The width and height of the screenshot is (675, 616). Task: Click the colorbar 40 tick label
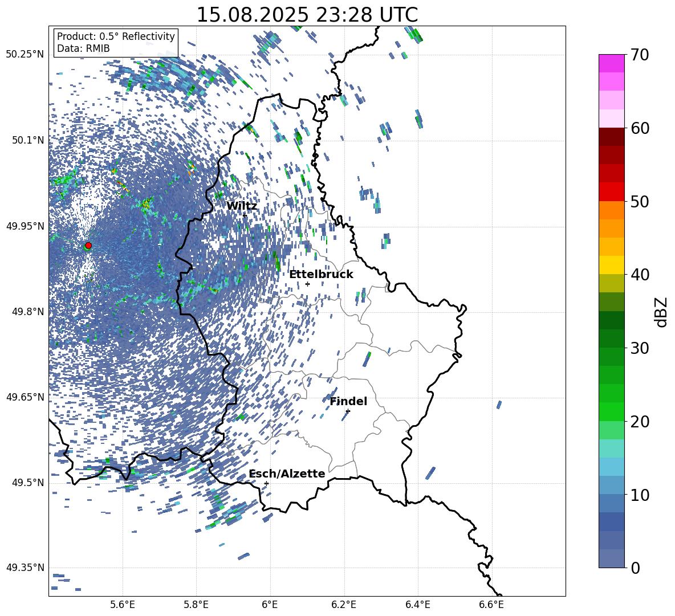[x=640, y=275]
